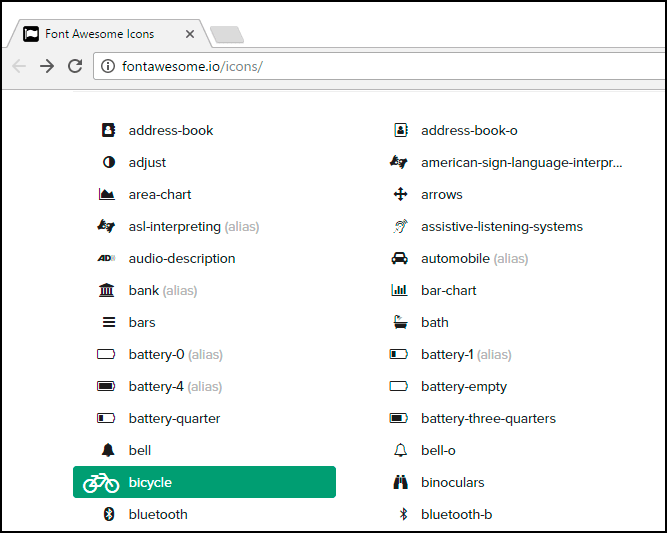Open the bell-o link
667x533 pixels.
pyautogui.click(x=438, y=450)
